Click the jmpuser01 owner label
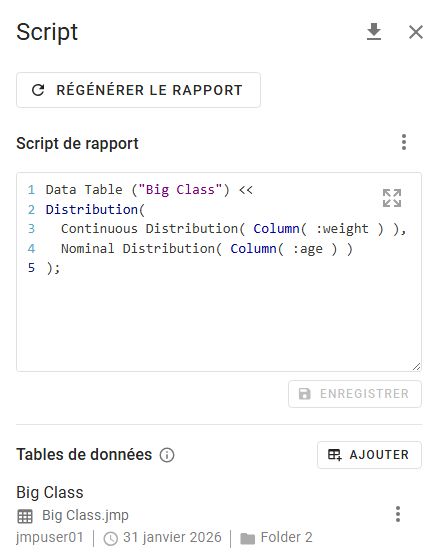The width and height of the screenshot is (438, 560). pos(50,537)
